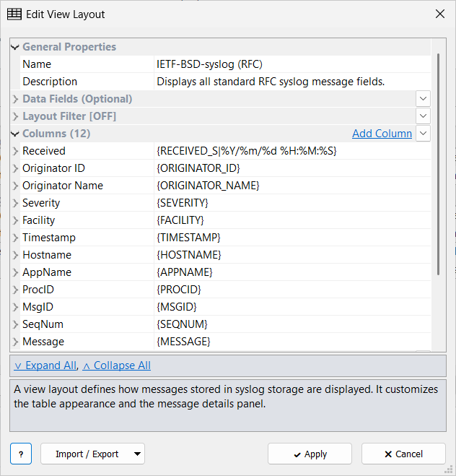
Task: Select the Description property label
Action: click(x=50, y=82)
